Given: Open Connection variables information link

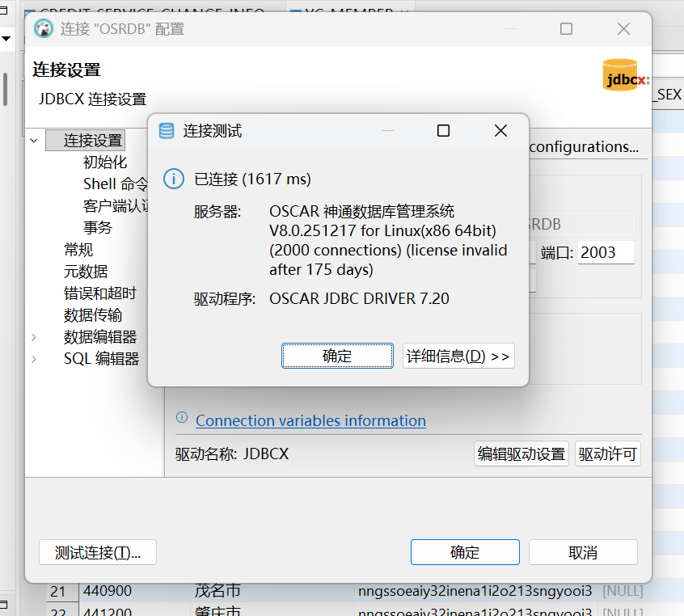Looking at the screenshot, I should coord(310,420).
